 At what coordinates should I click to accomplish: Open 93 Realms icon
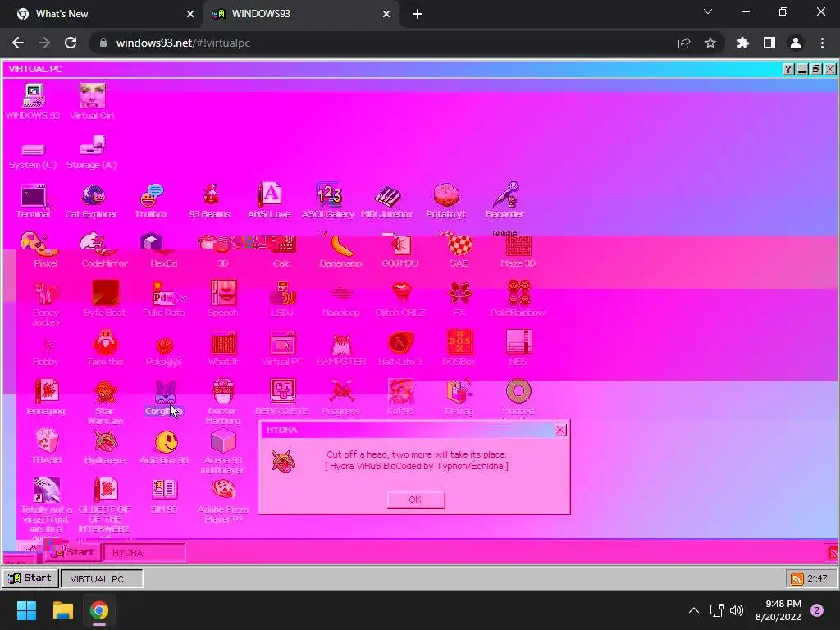click(210, 201)
